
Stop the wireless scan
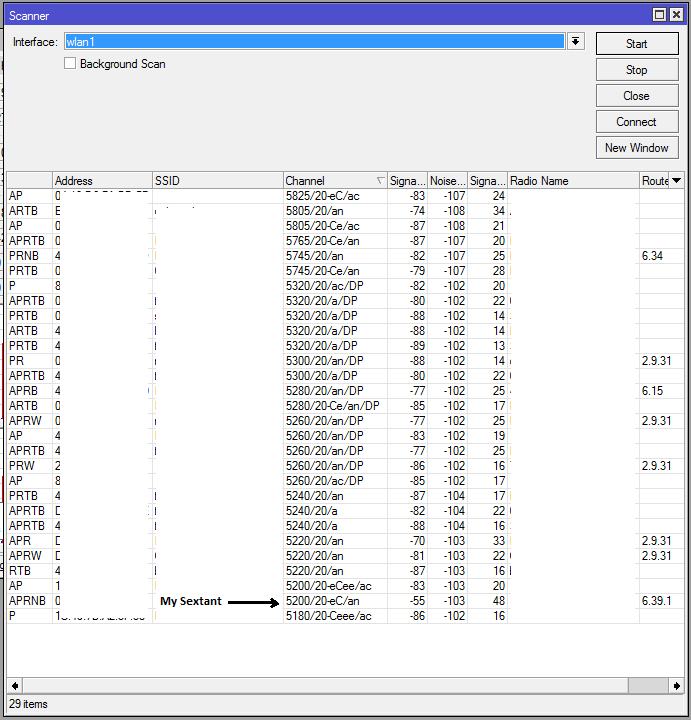(637, 70)
